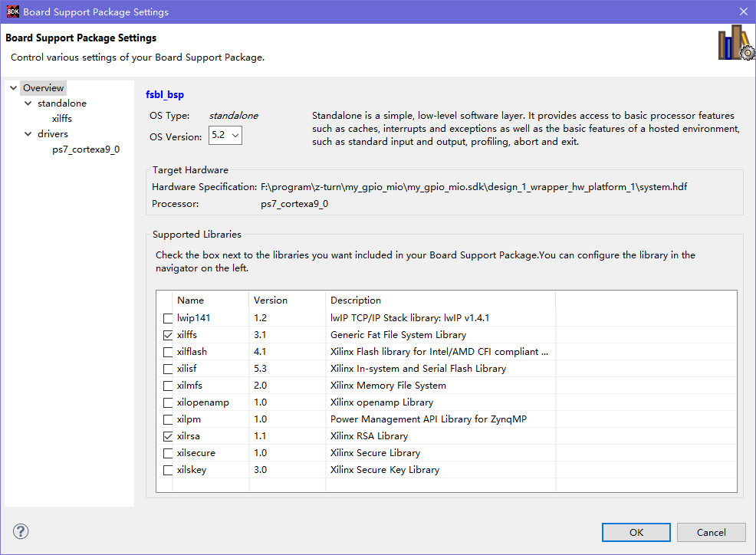Click the Name column header
This screenshot has height=555, width=756.
190,300
